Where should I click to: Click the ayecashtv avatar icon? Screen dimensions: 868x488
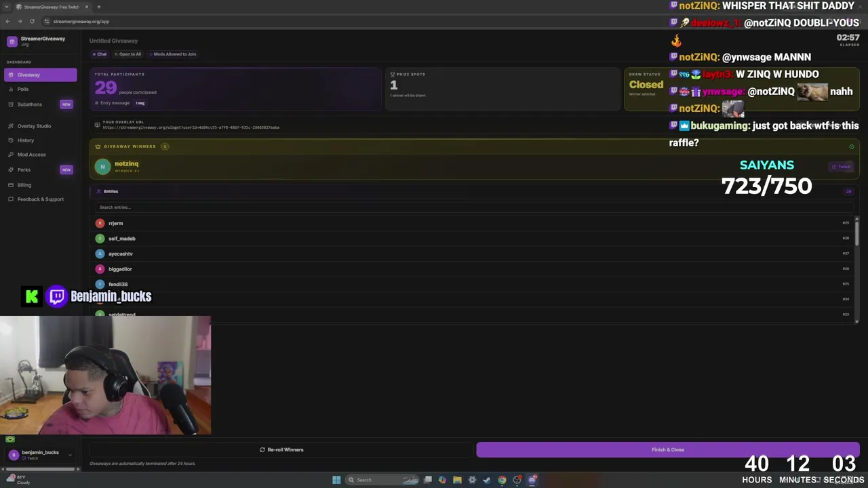100,253
